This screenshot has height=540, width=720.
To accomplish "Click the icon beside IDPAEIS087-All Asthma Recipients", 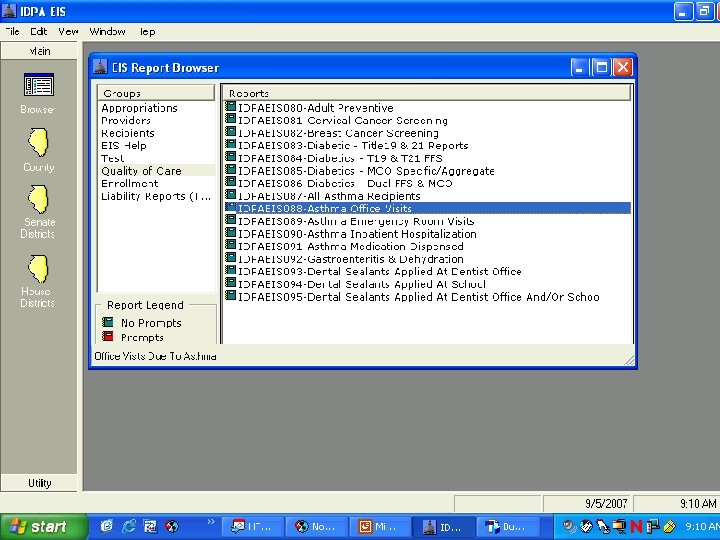I will pyautogui.click(x=231, y=195).
